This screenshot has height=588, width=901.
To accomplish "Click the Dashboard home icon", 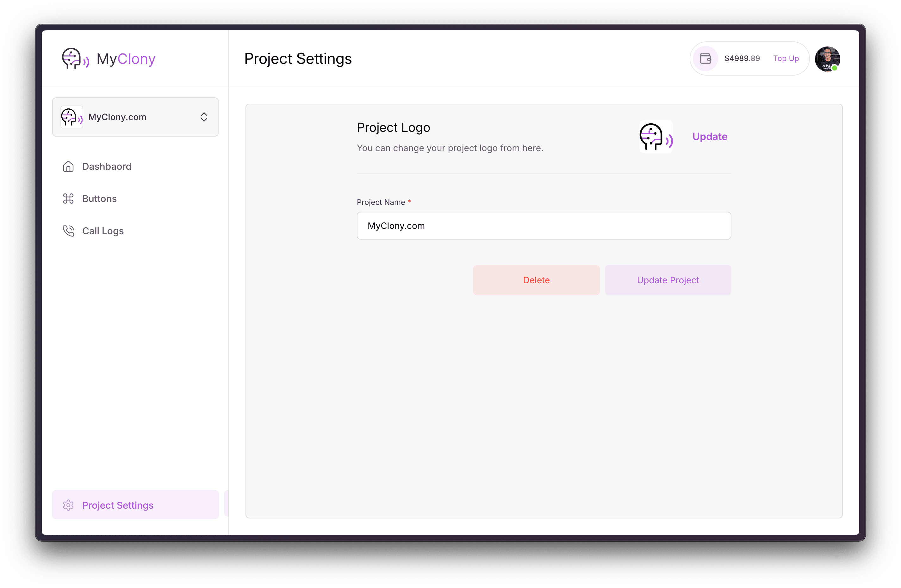I will (68, 166).
